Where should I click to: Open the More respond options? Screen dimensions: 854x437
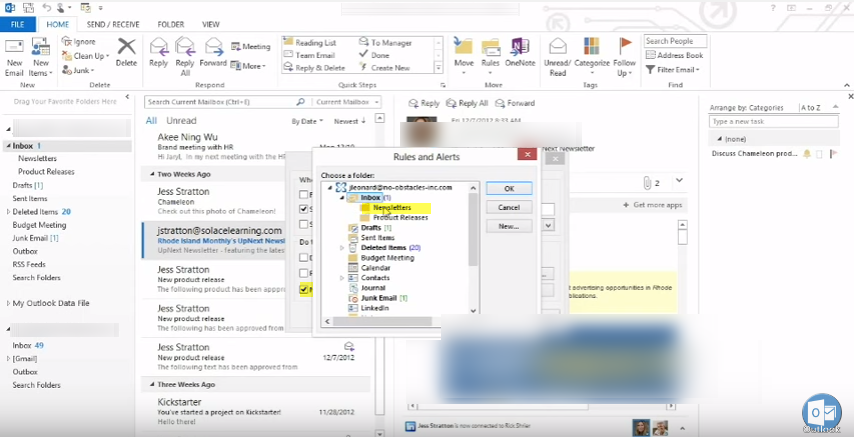click(x=248, y=66)
